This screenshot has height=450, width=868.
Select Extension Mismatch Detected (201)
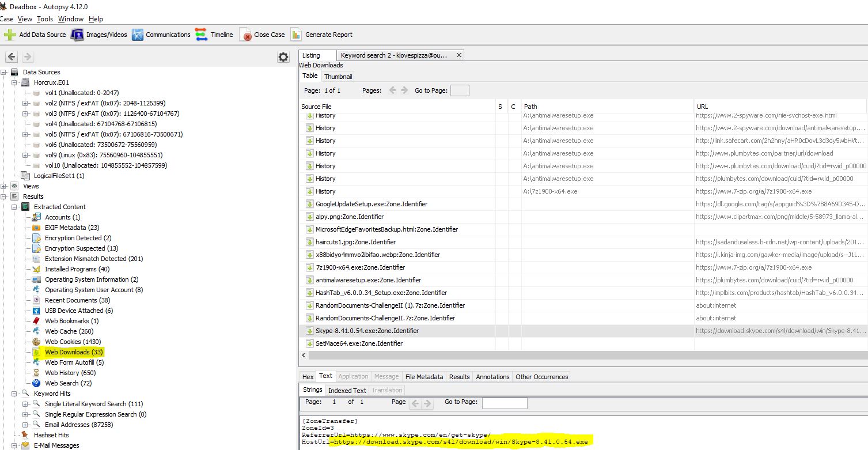tap(94, 259)
